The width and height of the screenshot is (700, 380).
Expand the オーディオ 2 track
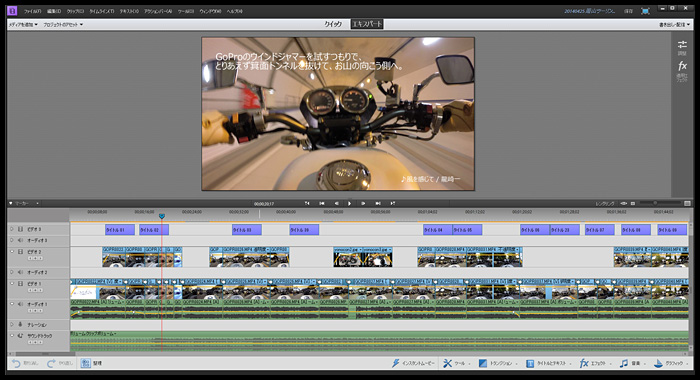(12, 272)
